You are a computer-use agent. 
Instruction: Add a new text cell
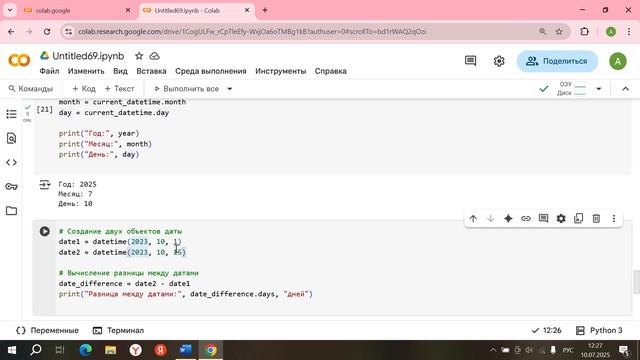(119, 89)
